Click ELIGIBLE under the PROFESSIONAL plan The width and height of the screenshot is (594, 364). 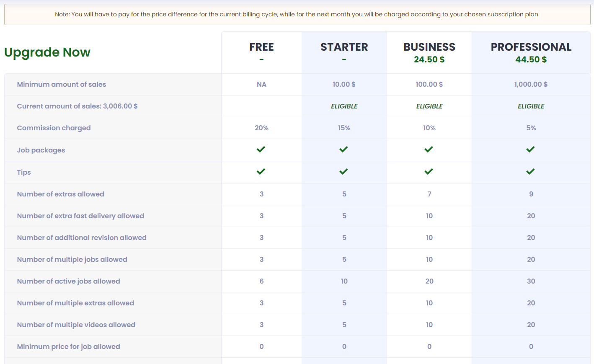pos(531,106)
